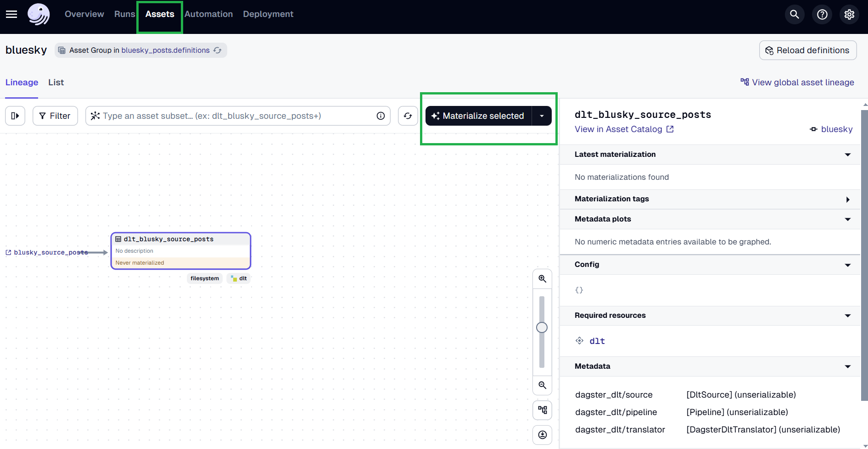868x449 pixels.
Task: Open the settings gear icon
Action: click(849, 14)
